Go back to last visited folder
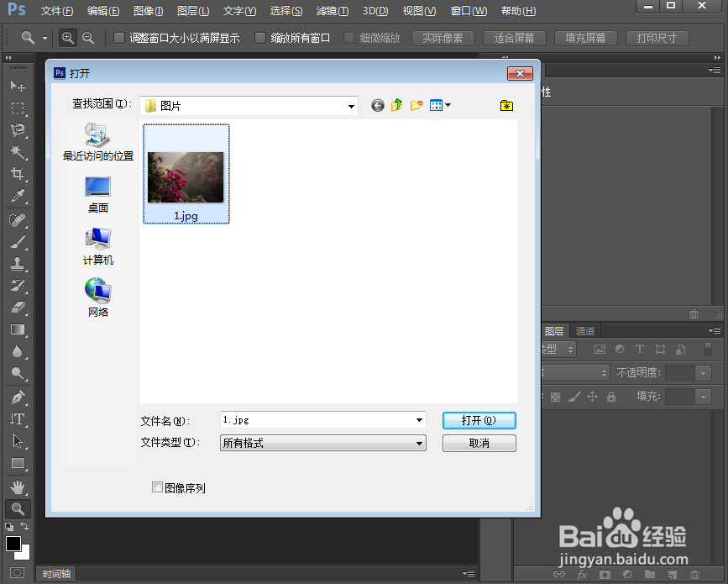 (378, 106)
